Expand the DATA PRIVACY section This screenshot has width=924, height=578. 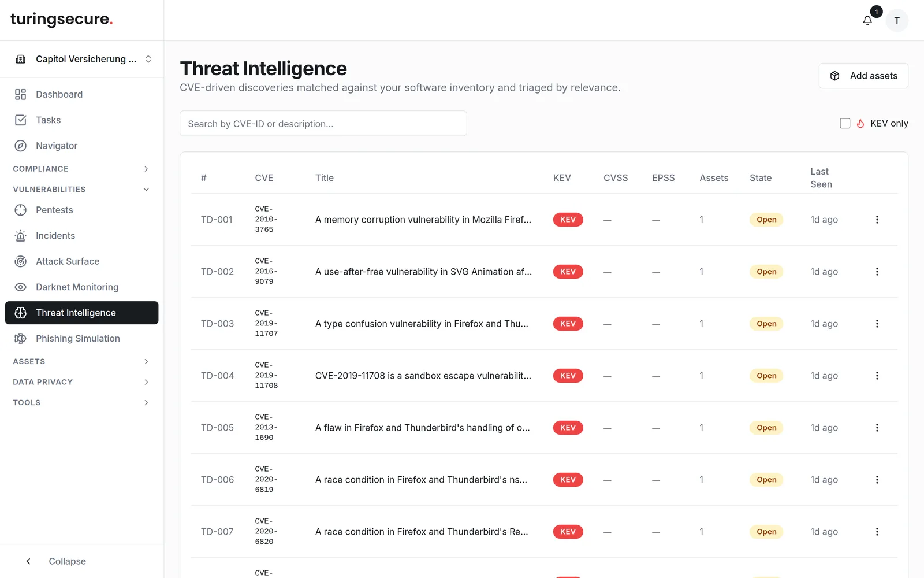coord(82,382)
